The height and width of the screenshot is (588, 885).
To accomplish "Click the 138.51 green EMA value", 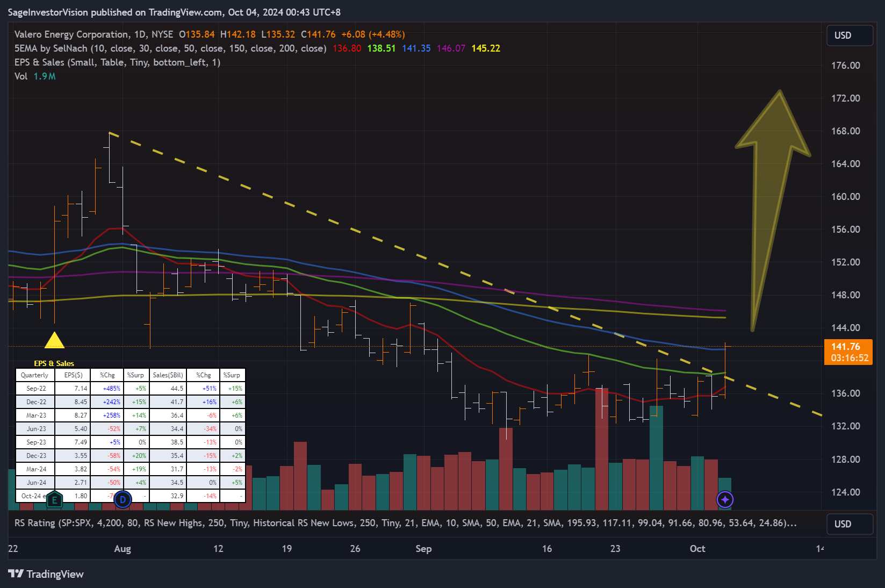I will tap(382, 48).
